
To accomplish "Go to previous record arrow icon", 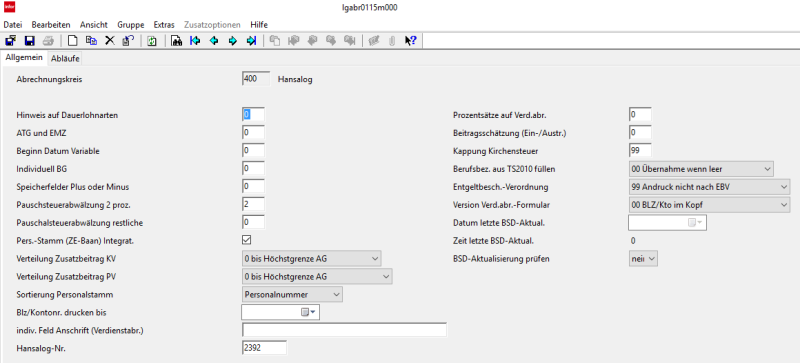I will [x=213, y=41].
